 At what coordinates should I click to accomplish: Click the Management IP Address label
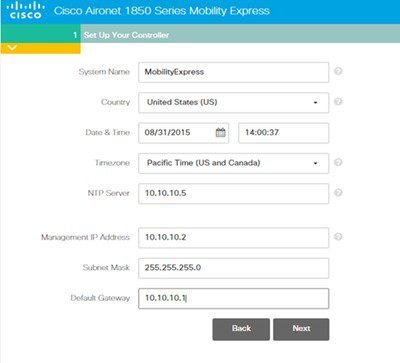(85, 237)
